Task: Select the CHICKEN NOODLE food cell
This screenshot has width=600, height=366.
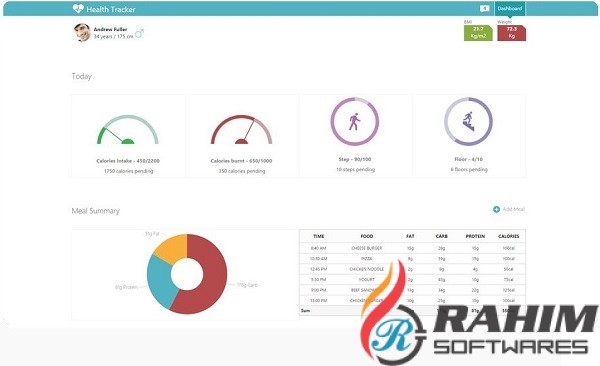Action: [367, 269]
